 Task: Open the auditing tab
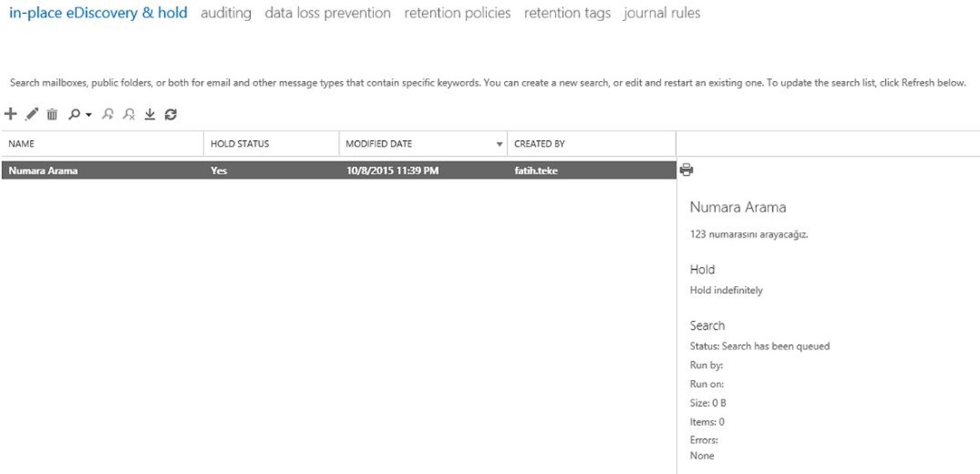(x=226, y=13)
